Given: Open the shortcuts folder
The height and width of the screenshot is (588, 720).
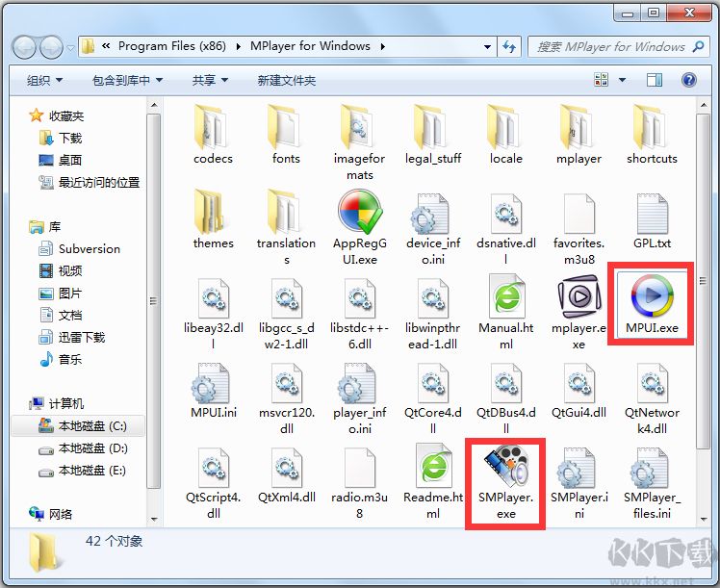Looking at the screenshot, I should 652,134.
